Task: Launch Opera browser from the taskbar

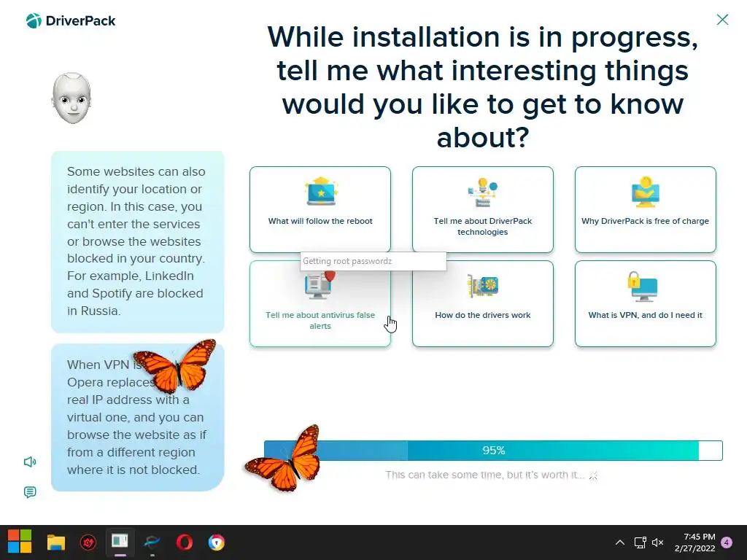Action: 185,542
